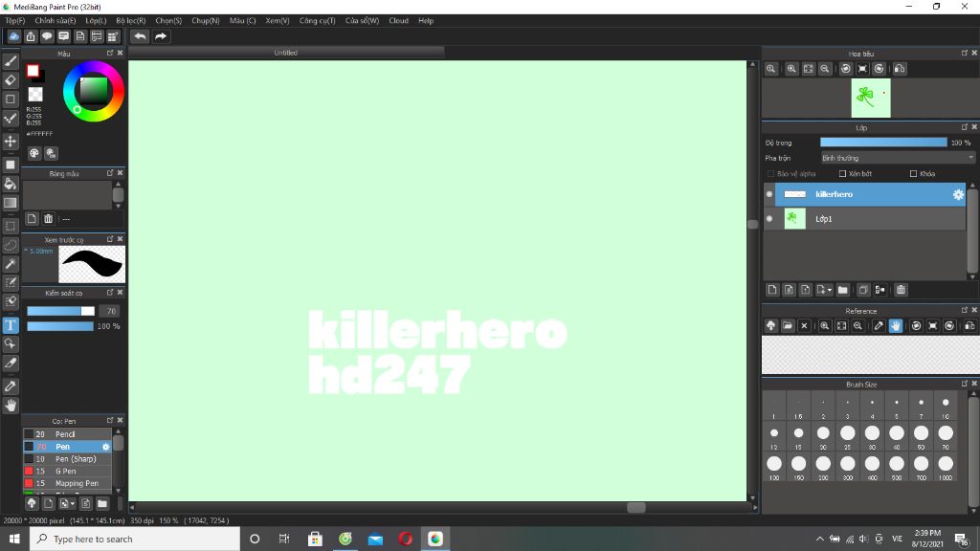Expand the add-brush dropdown in brush panel
Screen dimensions: 980x551
click(73, 503)
